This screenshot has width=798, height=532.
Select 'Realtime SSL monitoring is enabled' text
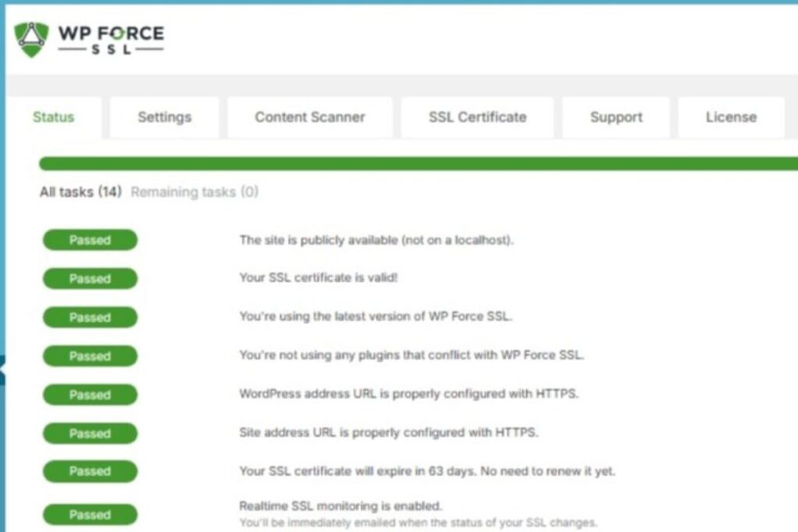[x=340, y=506]
